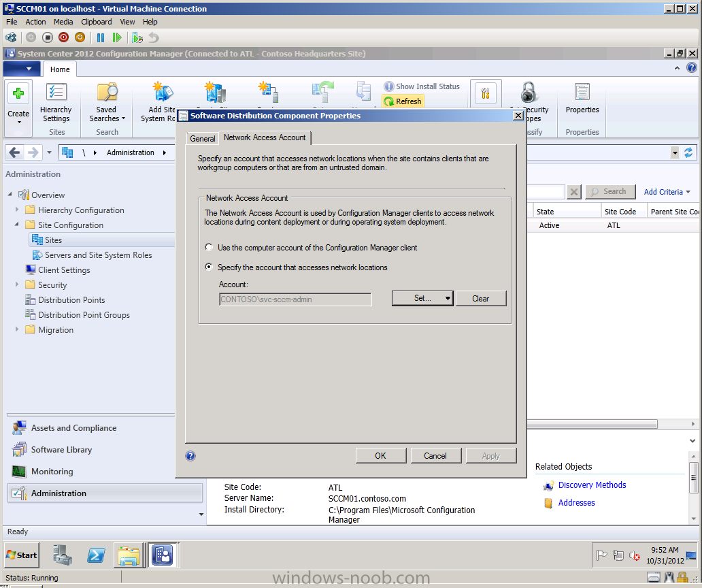The height and width of the screenshot is (588, 702).
Task: Select Servers and Site System Roles
Action: (98, 255)
